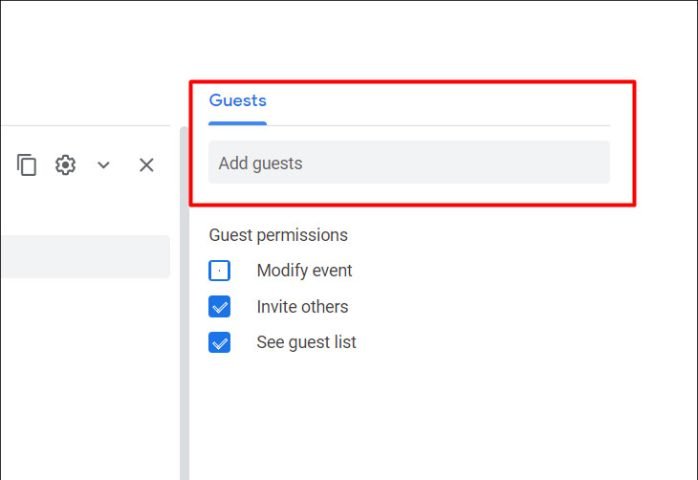Screen dimensions: 698x480
Task: Click the duplicate (copy) icon
Action: point(27,165)
